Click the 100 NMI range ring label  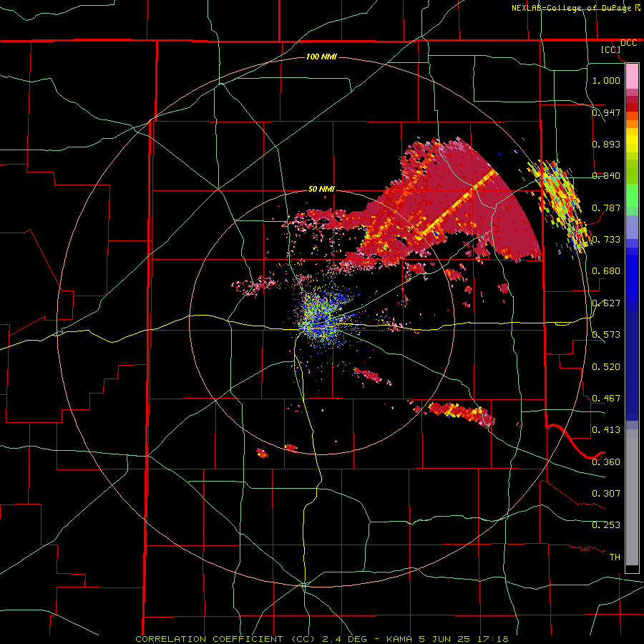(321, 57)
